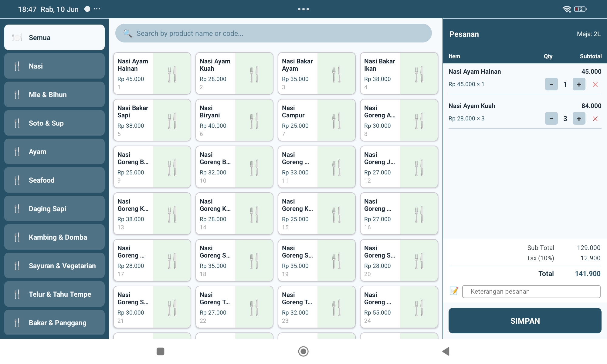
Task: Save the order with SIMPAN
Action: [x=525, y=321]
